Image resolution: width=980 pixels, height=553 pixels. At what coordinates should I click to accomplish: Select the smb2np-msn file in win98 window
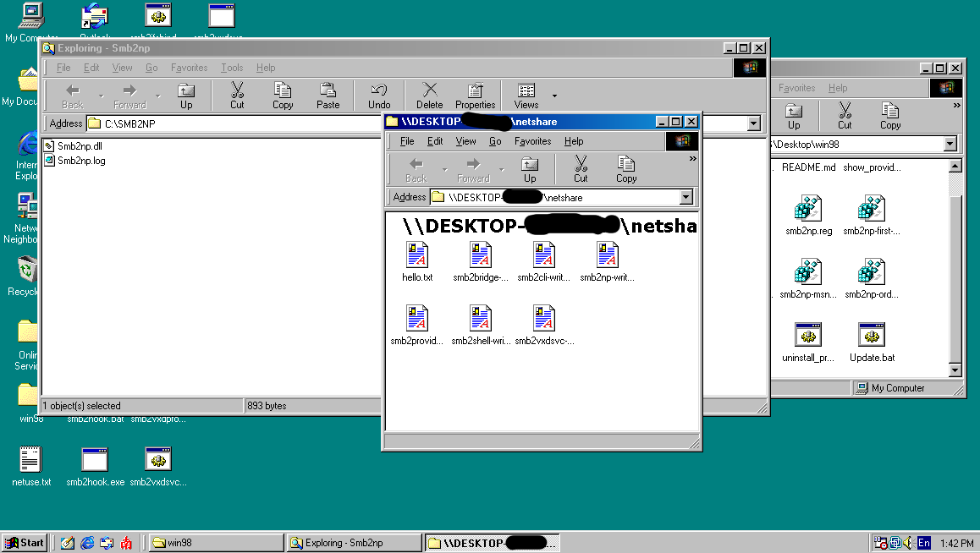tap(808, 278)
